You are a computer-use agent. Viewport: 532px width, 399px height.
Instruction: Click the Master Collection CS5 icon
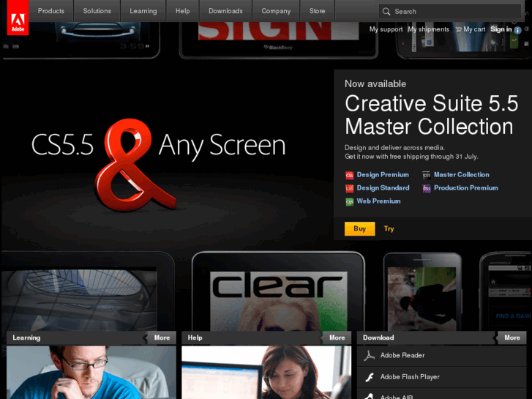[x=427, y=175]
